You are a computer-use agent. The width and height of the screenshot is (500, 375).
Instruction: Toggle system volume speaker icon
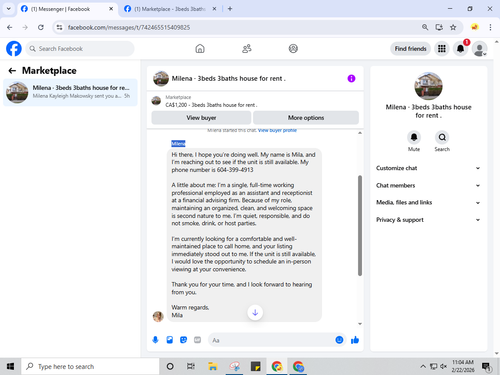(x=443, y=366)
